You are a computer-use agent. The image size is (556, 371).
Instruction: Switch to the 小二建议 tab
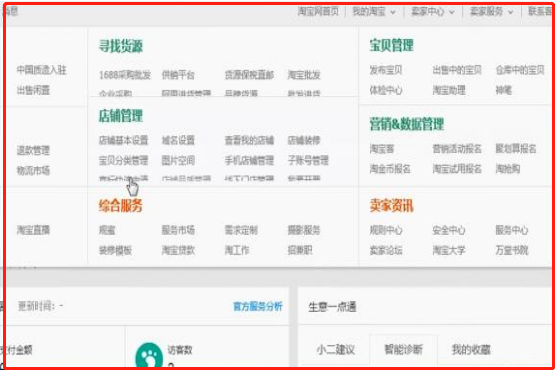335,350
